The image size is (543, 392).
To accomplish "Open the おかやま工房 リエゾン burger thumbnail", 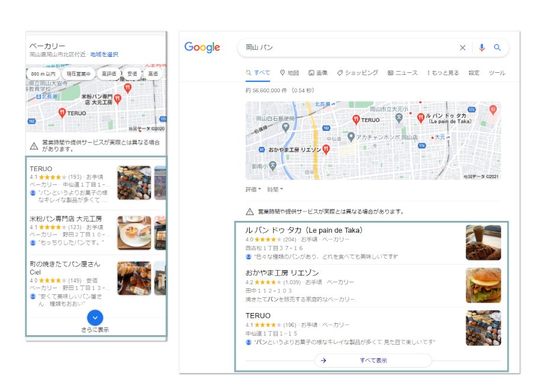I will [483, 285].
